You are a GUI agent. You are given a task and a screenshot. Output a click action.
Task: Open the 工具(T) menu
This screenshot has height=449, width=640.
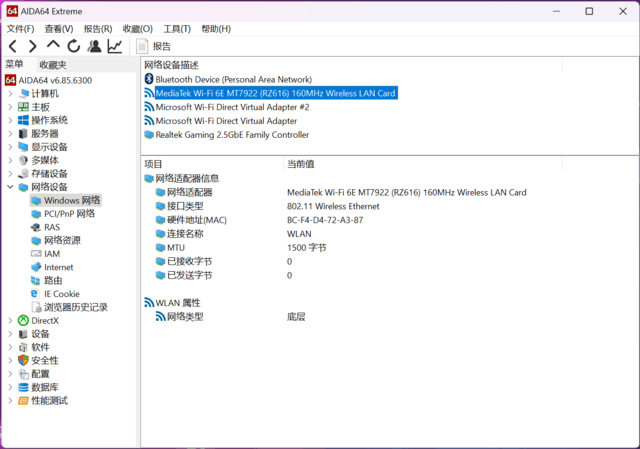coord(177,29)
